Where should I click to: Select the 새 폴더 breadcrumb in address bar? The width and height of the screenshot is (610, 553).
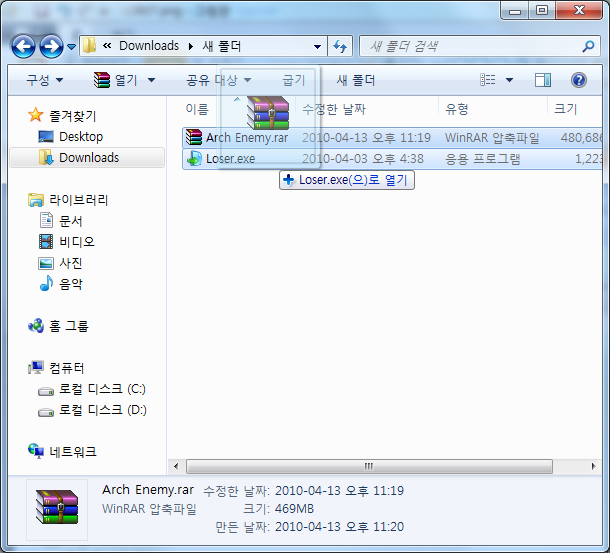[x=222, y=46]
